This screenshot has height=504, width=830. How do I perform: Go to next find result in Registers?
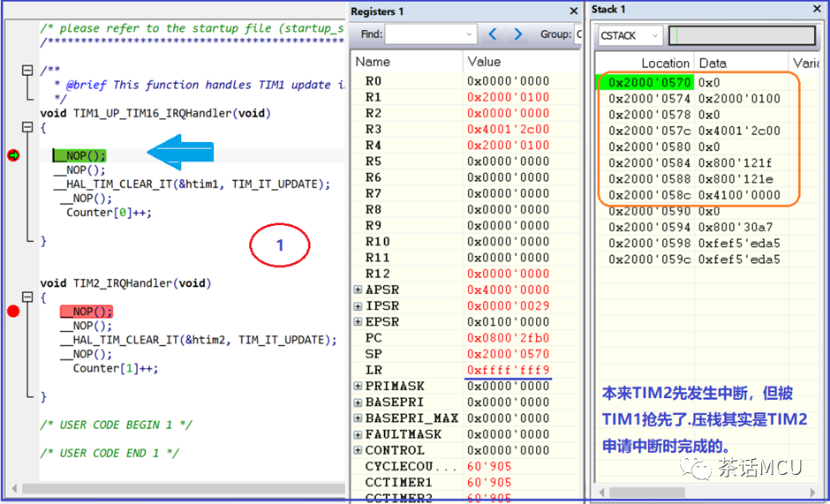517,34
